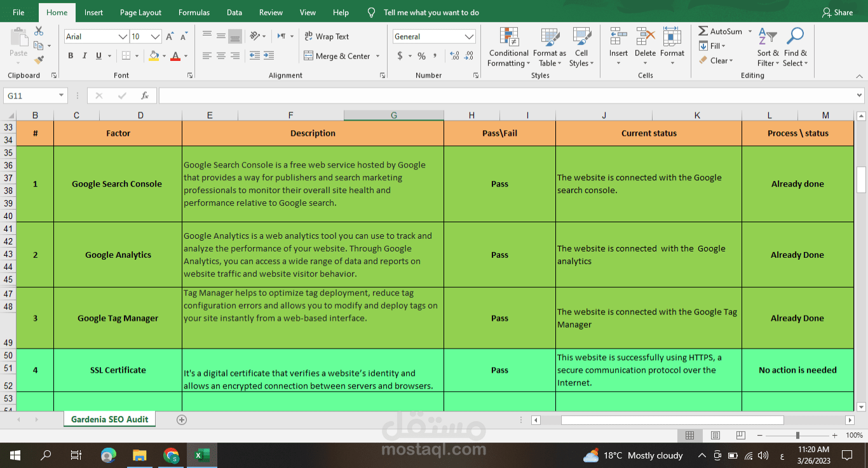This screenshot has width=868, height=468.
Task: Toggle Top Align for cells
Action: pos(207,36)
